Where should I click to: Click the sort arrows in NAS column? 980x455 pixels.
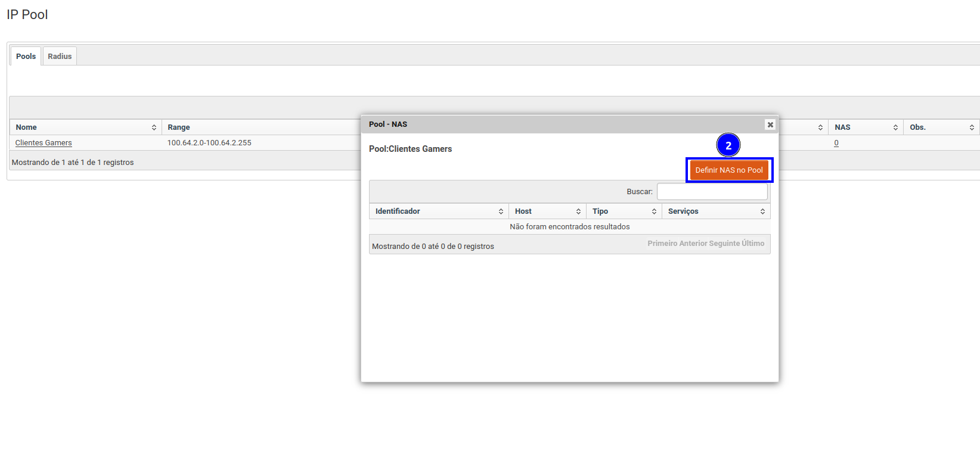click(895, 127)
